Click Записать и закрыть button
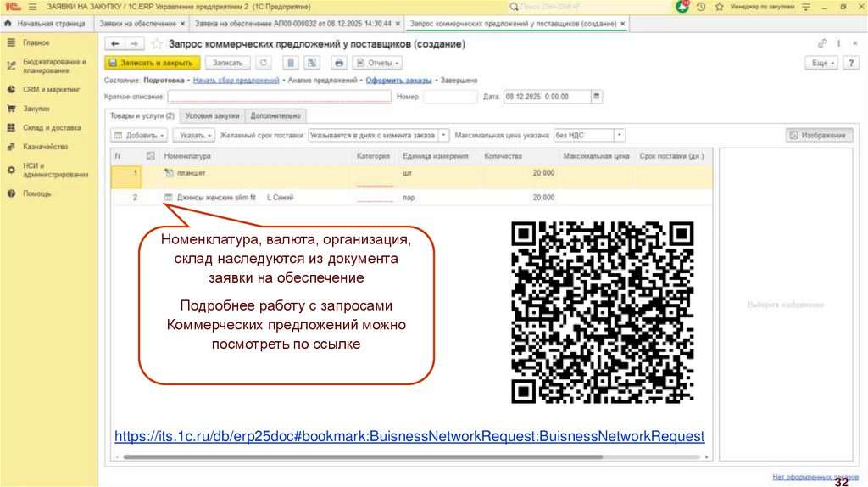 [x=153, y=63]
